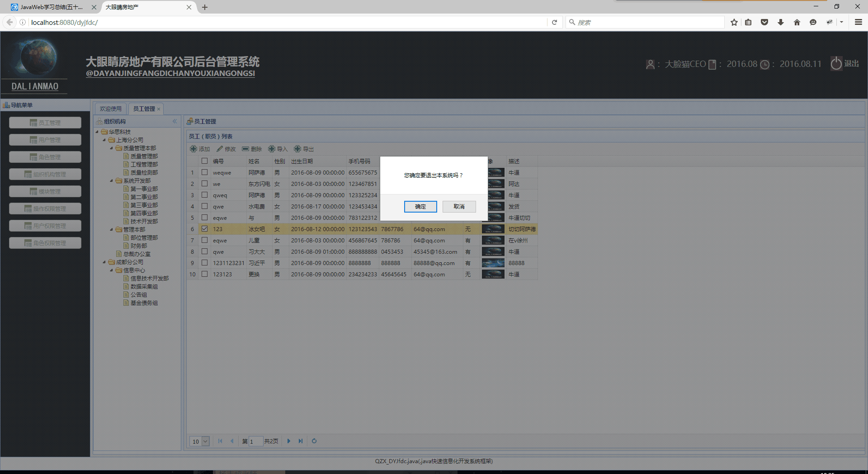
Task: Collapse the 成都分公司 tree node
Action: [104, 262]
